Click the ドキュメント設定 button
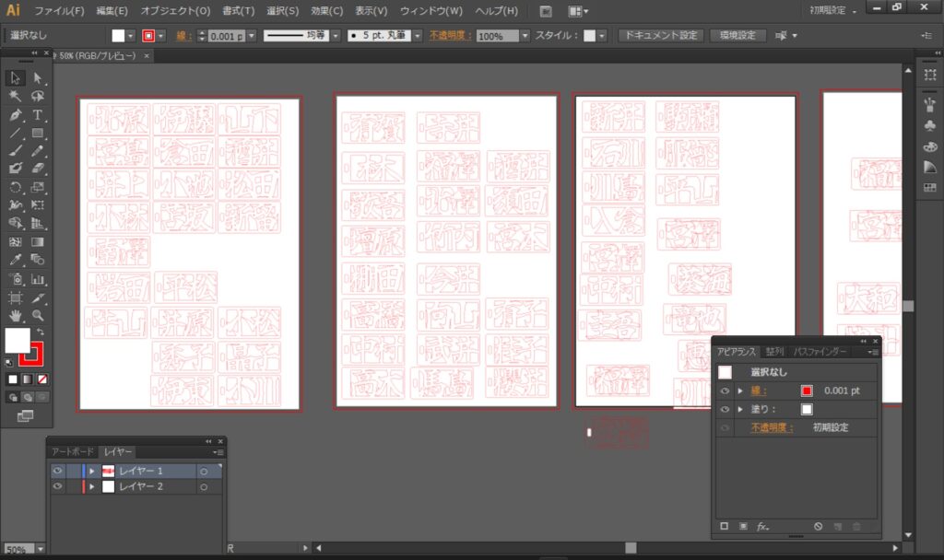The width and height of the screenshot is (944, 560). [659, 36]
